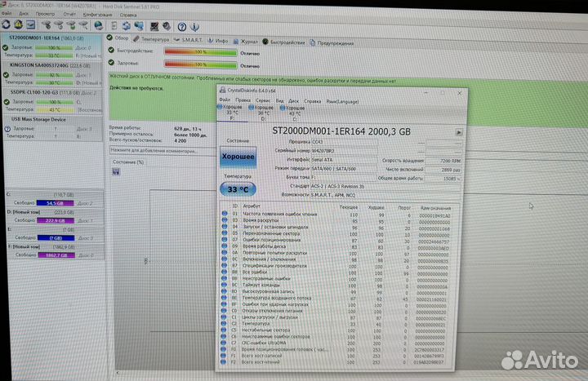Click the yellow warning alert toolbar icon
This screenshot has height=381, width=588.
[18, 24]
